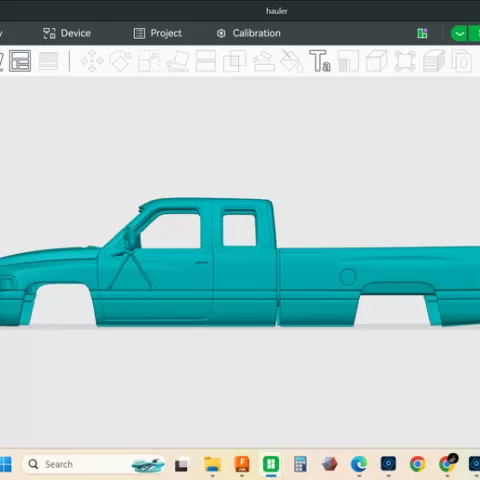Select the Move tool with four arrows
This screenshot has height=480, width=480.
(x=92, y=61)
